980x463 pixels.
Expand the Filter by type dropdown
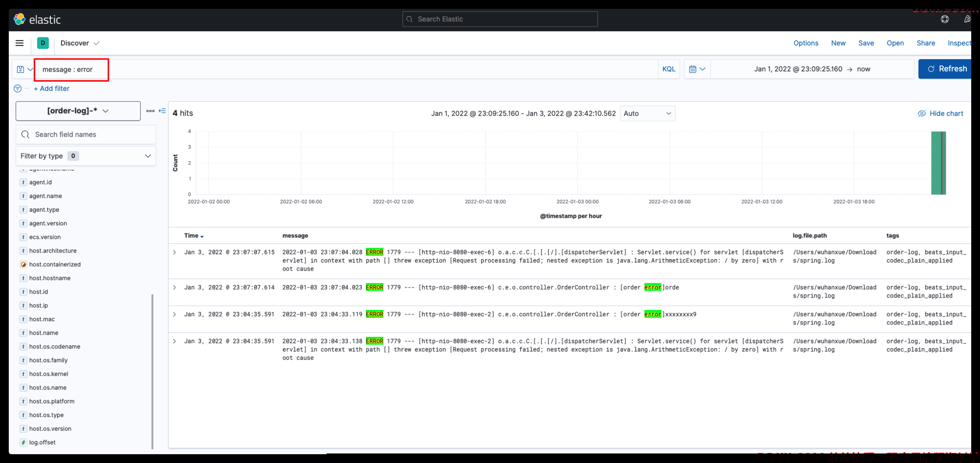(x=86, y=156)
